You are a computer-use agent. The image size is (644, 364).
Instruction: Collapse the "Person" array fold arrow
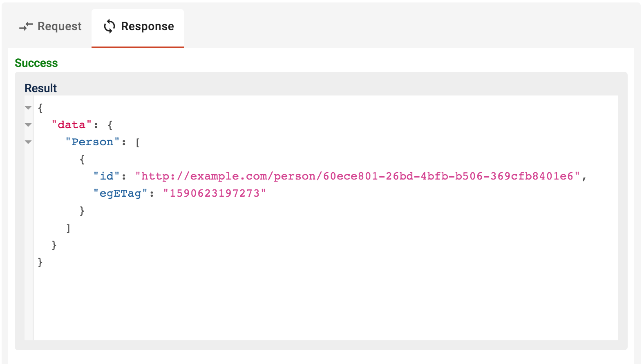pyautogui.click(x=28, y=142)
